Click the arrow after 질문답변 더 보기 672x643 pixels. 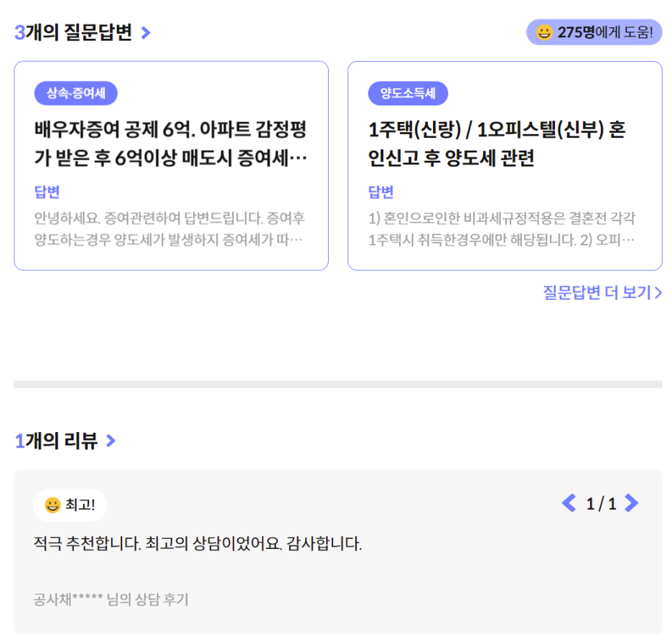coord(658,293)
